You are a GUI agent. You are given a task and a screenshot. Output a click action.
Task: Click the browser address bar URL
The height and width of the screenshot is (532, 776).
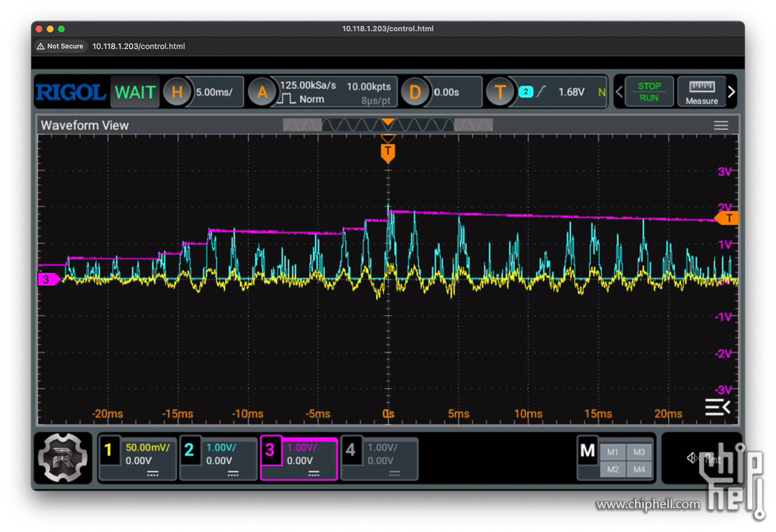pyautogui.click(x=139, y=46)
